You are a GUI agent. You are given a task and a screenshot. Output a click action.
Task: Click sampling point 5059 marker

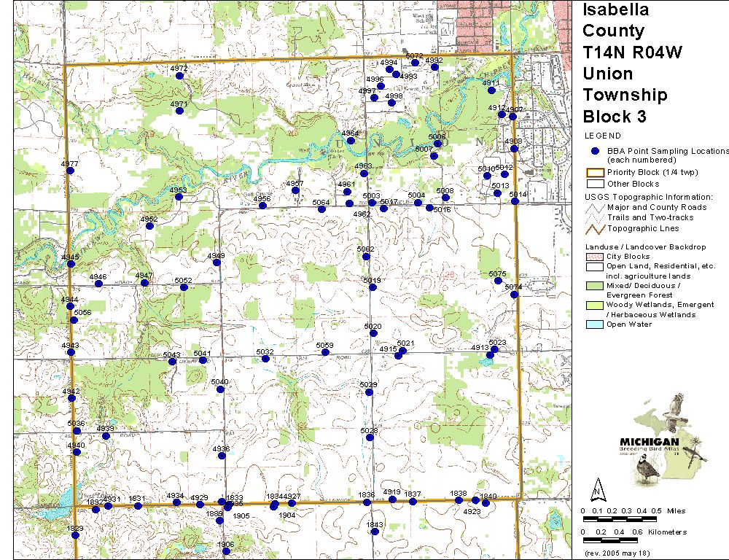[325, 352]
